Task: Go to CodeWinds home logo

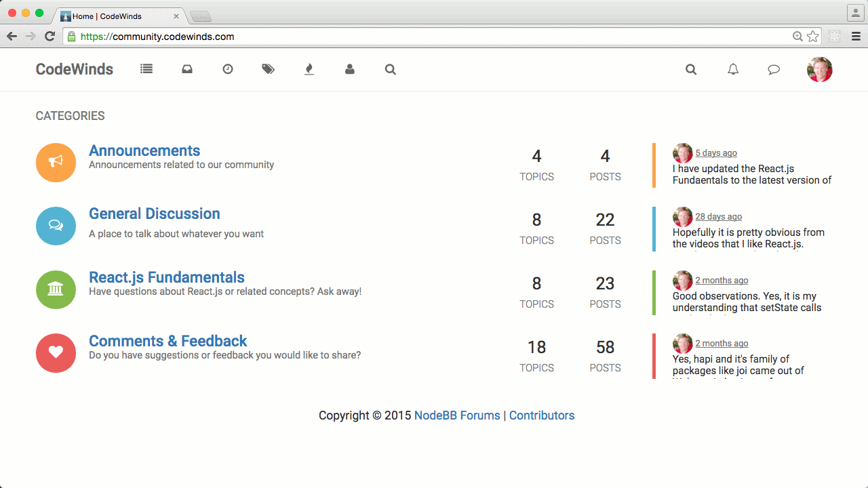Action: (x=75, y=69)
